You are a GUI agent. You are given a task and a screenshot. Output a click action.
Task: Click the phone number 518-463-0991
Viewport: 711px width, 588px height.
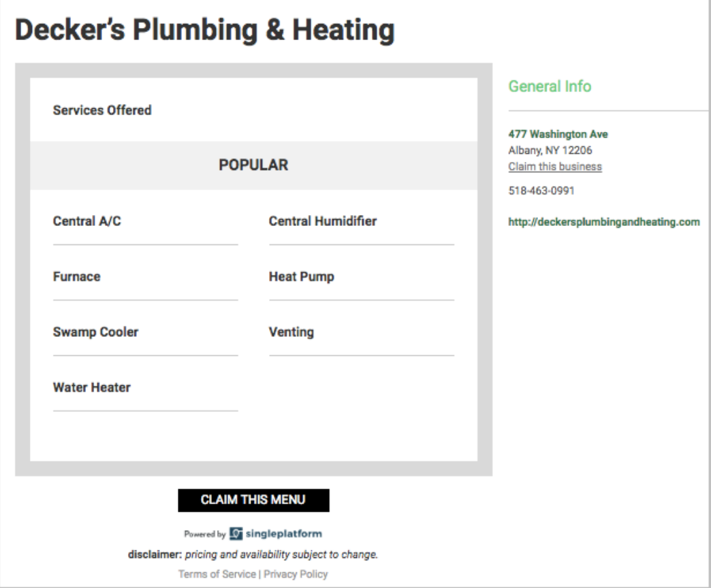click(541, 191)
